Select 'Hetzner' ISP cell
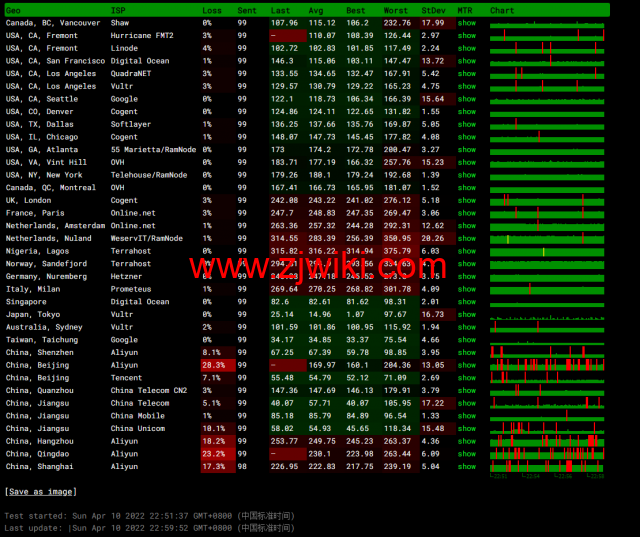640x537 pixels. (126, 276)
